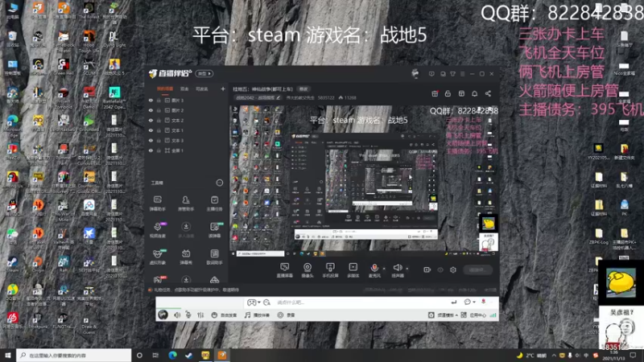Hide the 文本 1 layer with its eye icon
Image resolution: width=644 pixels, height=362 pixels.
pyautogui.click(x=151, y=130)
